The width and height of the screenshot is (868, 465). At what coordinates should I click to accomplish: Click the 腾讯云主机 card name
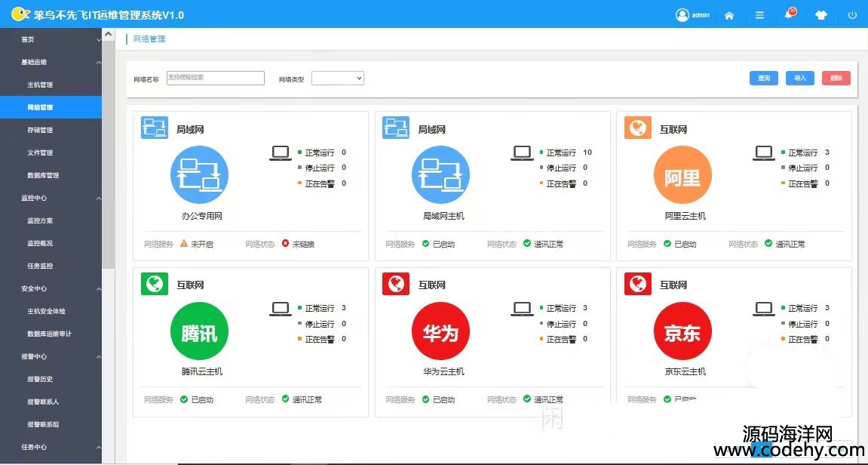(x=202, y=372)
